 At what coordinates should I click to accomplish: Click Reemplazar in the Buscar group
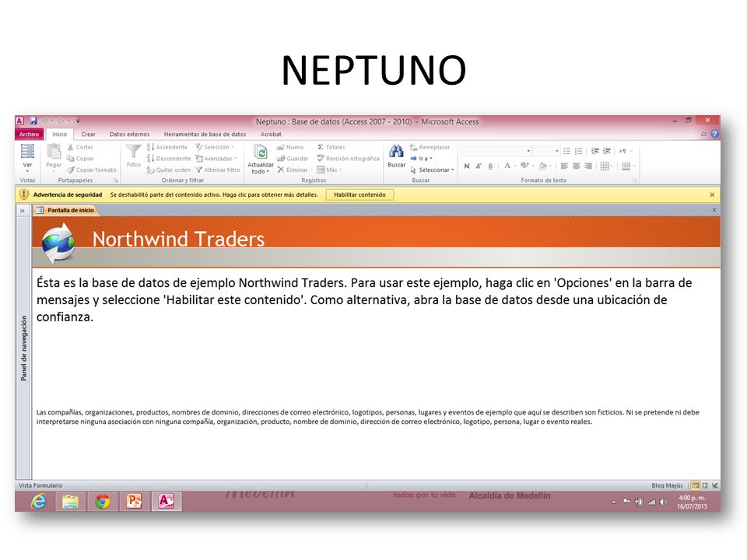430,147
